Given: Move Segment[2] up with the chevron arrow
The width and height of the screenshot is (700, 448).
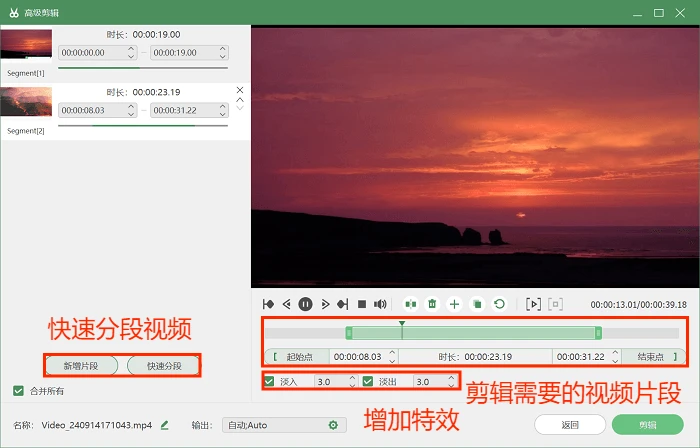Looking at the screenshot, I should tap(240, 100).
